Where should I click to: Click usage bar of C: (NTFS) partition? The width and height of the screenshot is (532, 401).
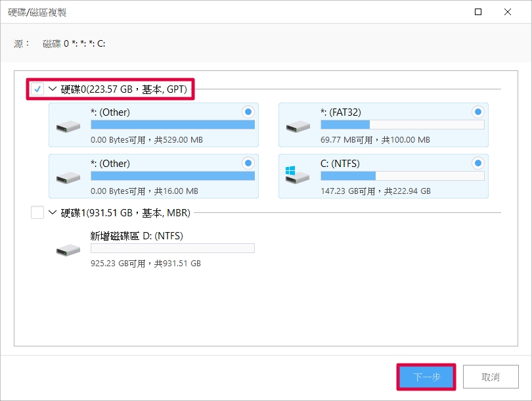[x=403, y=176]
